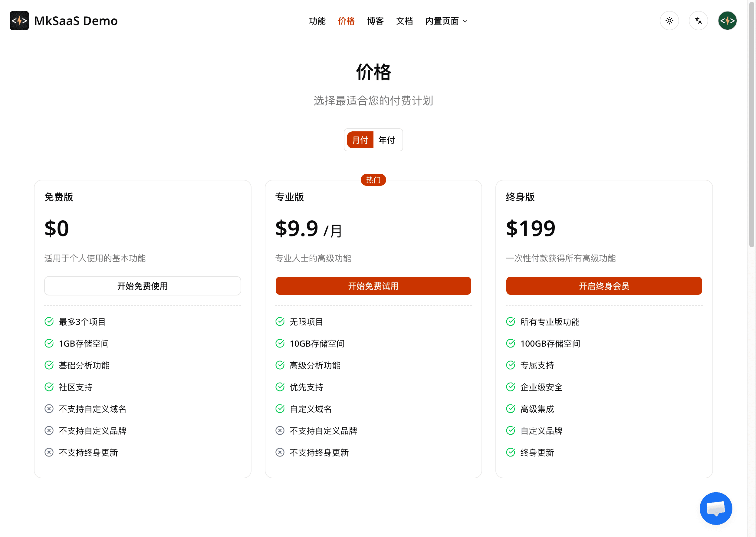Click 开始免费使用 button

click(x=143, y=286)
